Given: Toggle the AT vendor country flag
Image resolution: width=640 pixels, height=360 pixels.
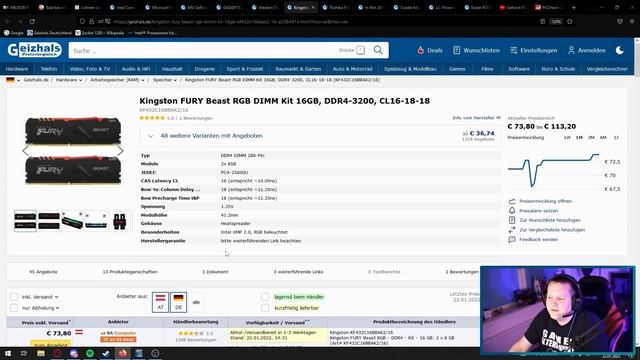Looking at the screenshot, I should point(160,302).
